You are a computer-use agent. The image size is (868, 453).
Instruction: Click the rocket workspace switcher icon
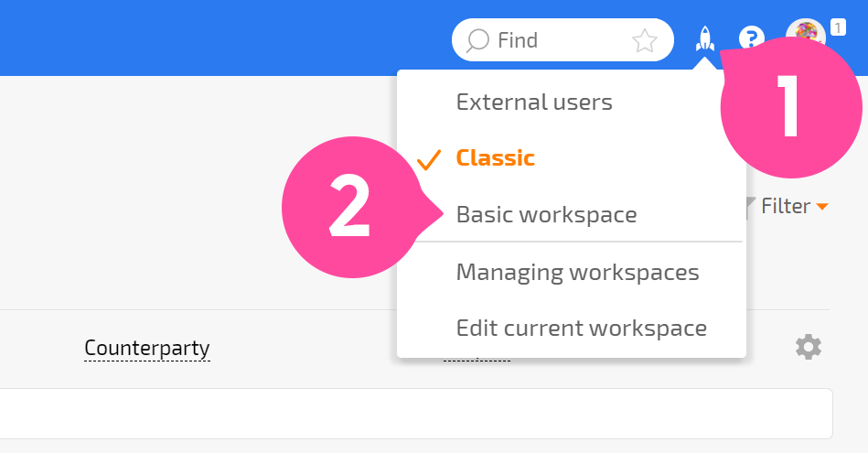click(704, 38)
